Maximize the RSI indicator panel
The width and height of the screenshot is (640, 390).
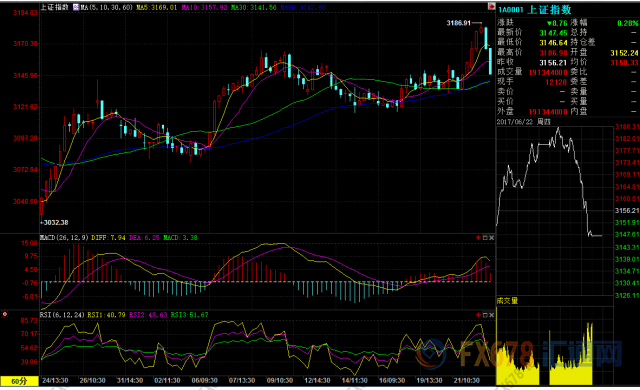[485, 315]
